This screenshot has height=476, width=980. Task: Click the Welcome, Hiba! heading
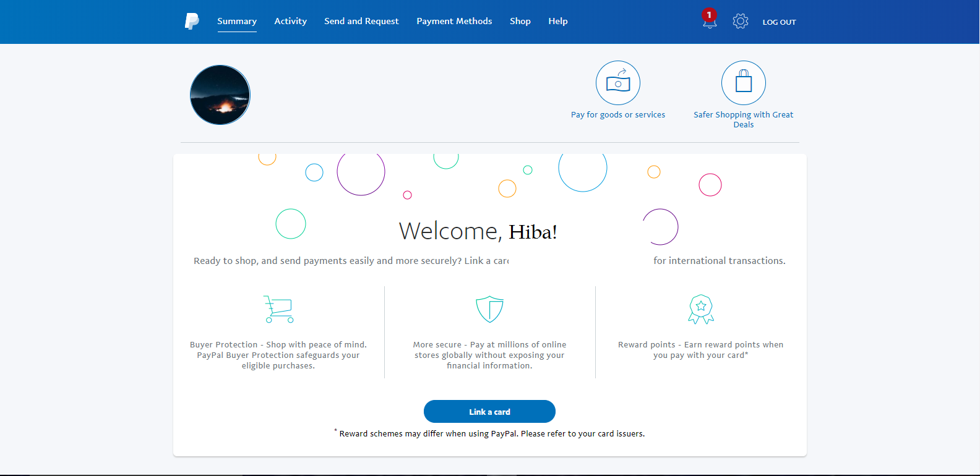(478, 231)
